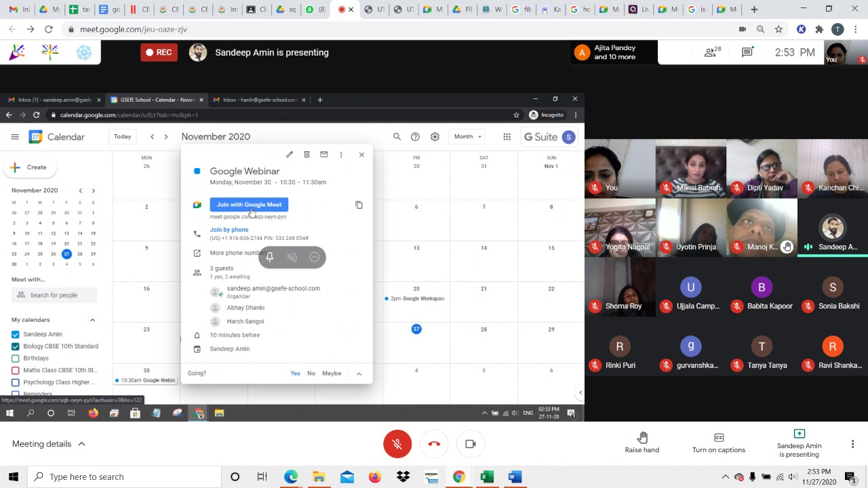Select Dipti Yadav video tile
The image size is (868, 488).
[762, 169]
